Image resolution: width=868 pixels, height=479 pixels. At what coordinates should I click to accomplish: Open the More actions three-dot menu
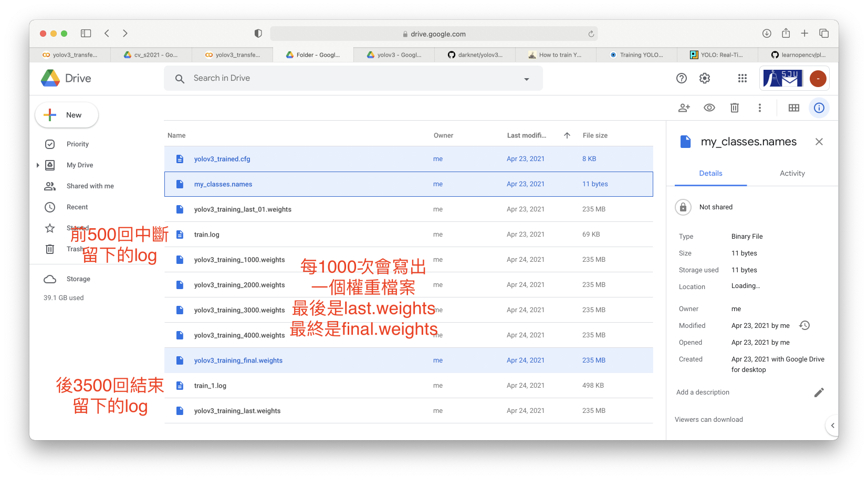click(x=759, y=108)
